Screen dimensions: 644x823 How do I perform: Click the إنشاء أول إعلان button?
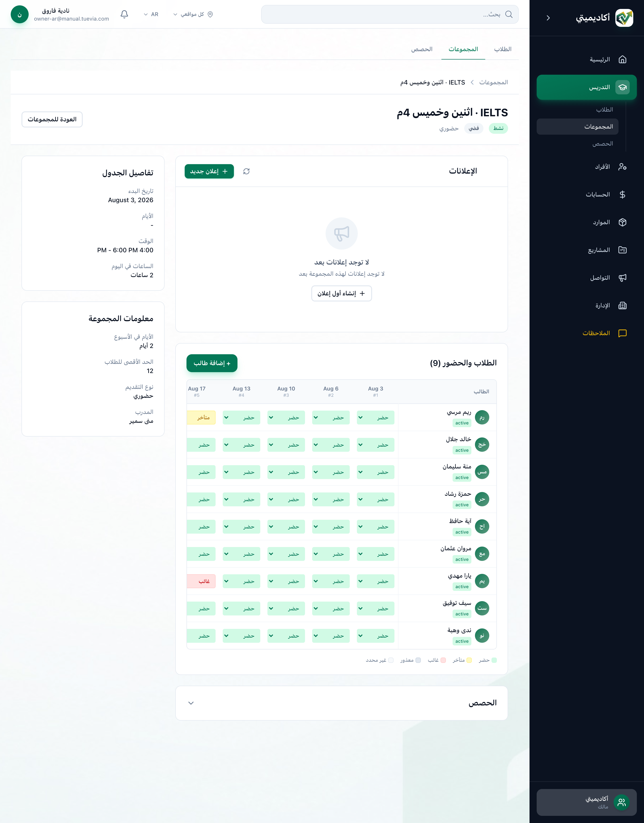[x=342, y=293]
